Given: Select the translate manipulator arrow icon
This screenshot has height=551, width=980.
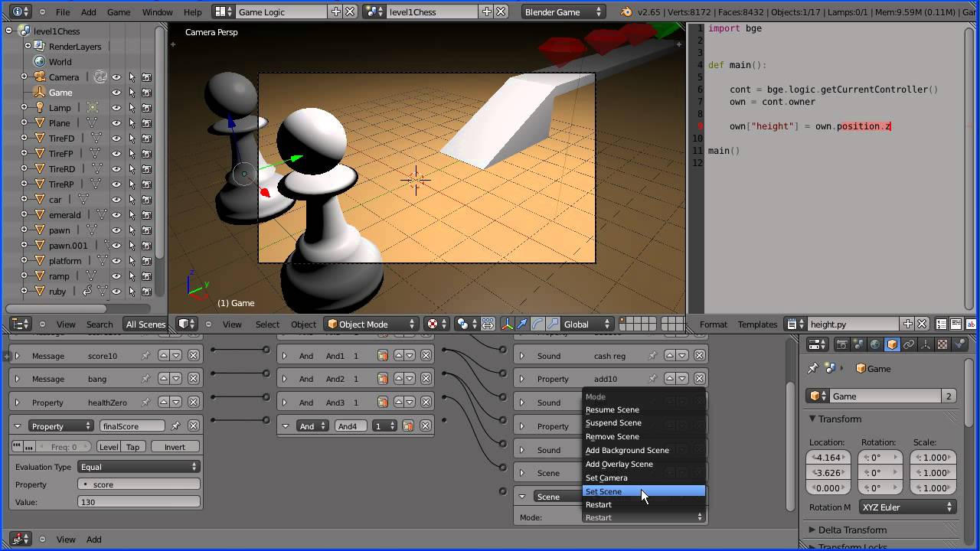Looking at the screenshot, I should 522,324.
